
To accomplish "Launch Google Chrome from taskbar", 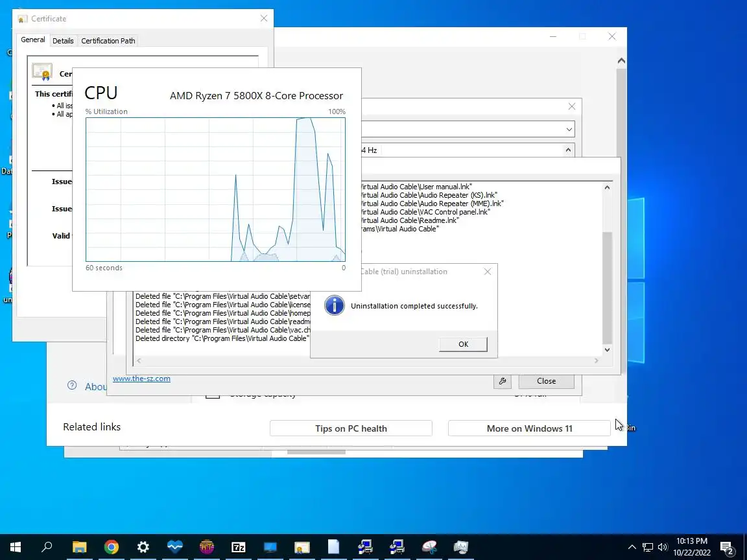I will point(111,546).
